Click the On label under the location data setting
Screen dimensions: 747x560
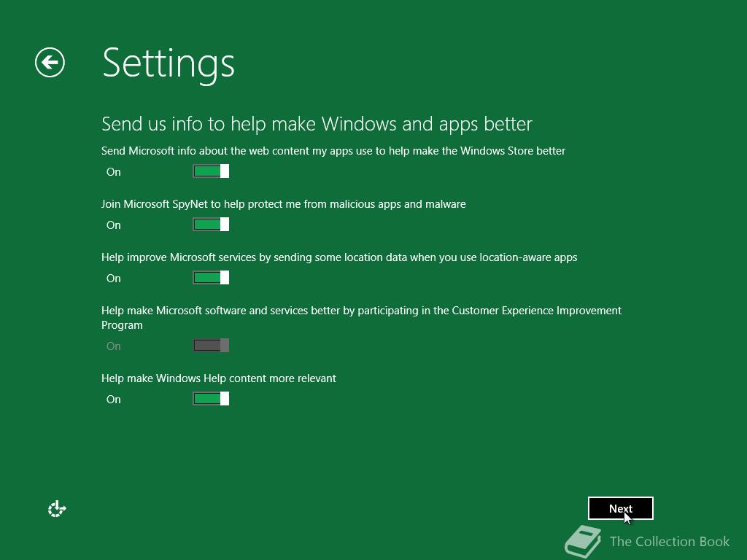(113, 279)
